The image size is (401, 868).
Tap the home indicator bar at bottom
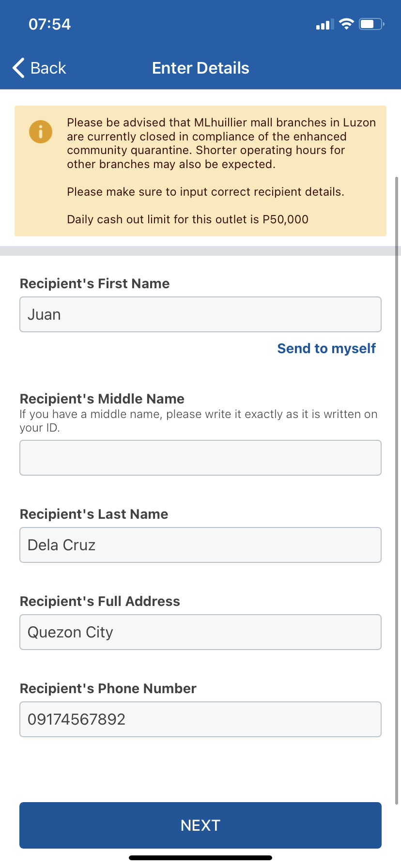[200, 858]
